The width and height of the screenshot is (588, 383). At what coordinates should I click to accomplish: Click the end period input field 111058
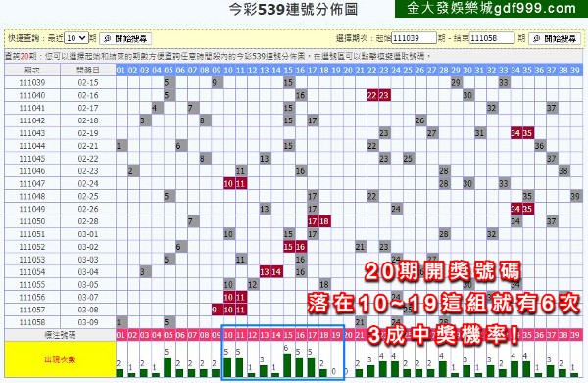[x=492, y=38]
